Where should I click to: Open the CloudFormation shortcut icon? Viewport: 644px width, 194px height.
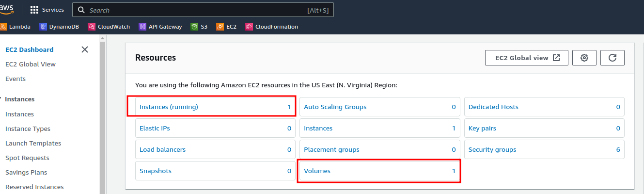tap(249, 27)
